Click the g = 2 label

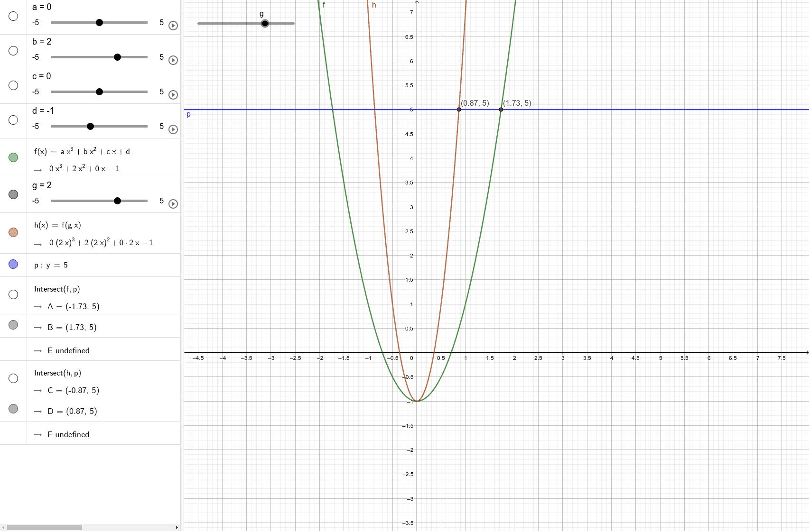click(42, 185)
